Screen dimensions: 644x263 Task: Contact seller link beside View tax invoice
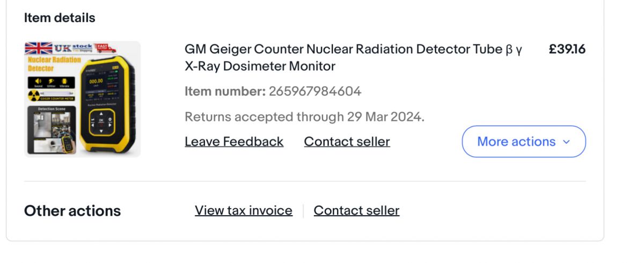[x=356, y=210]
